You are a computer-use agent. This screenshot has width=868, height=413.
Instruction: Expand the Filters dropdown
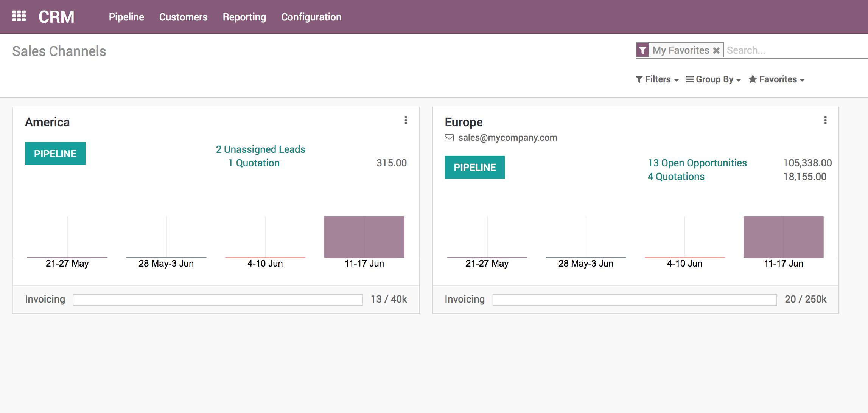[x=658, y=79]
